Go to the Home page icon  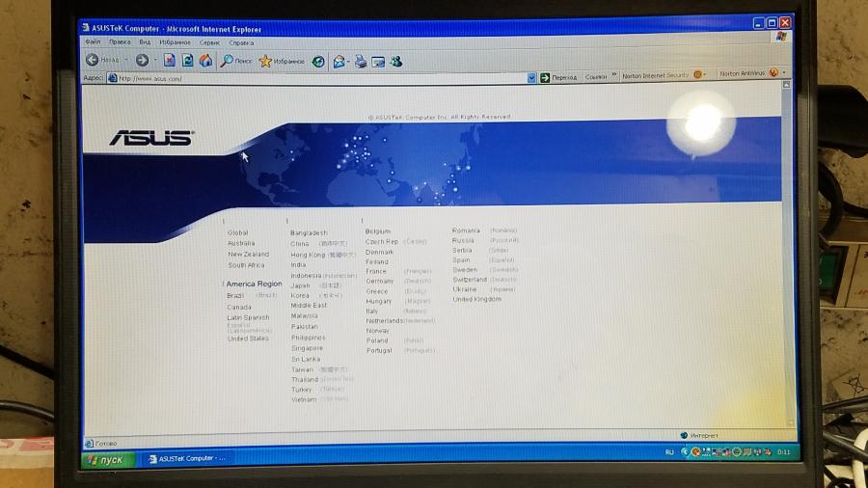tap(206, 61)
